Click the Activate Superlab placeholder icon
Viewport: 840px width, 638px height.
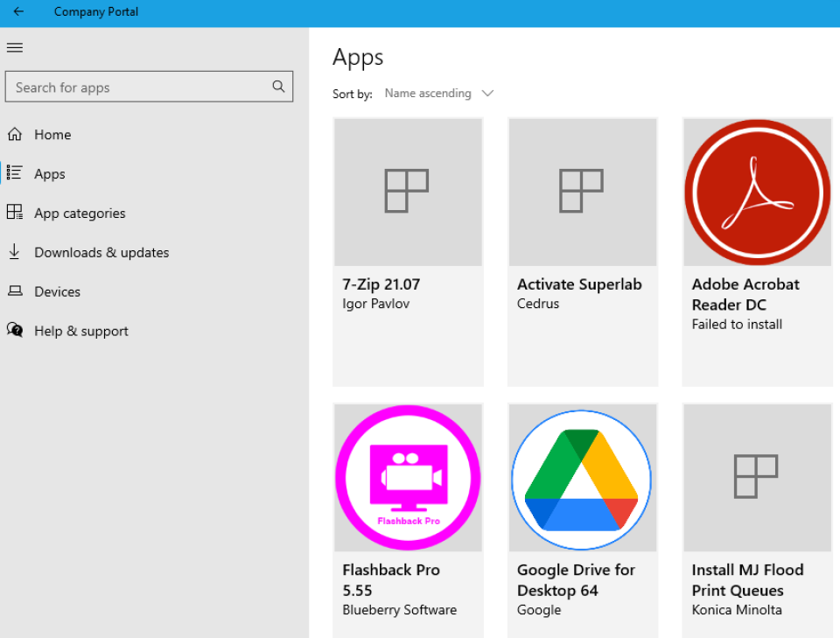[582, 191]
